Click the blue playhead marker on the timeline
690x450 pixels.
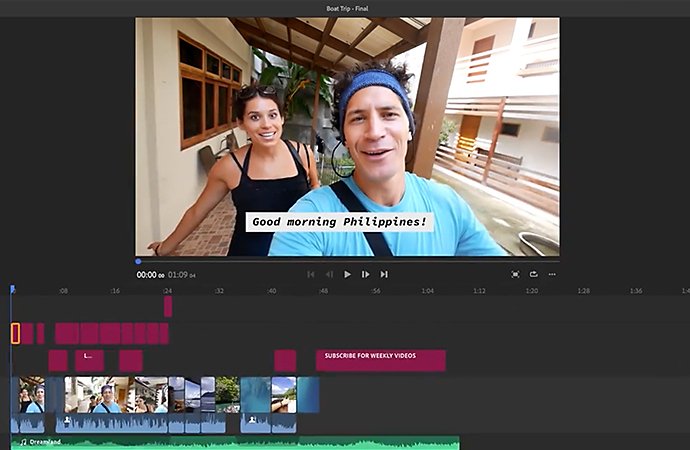[x=13, y=289]
